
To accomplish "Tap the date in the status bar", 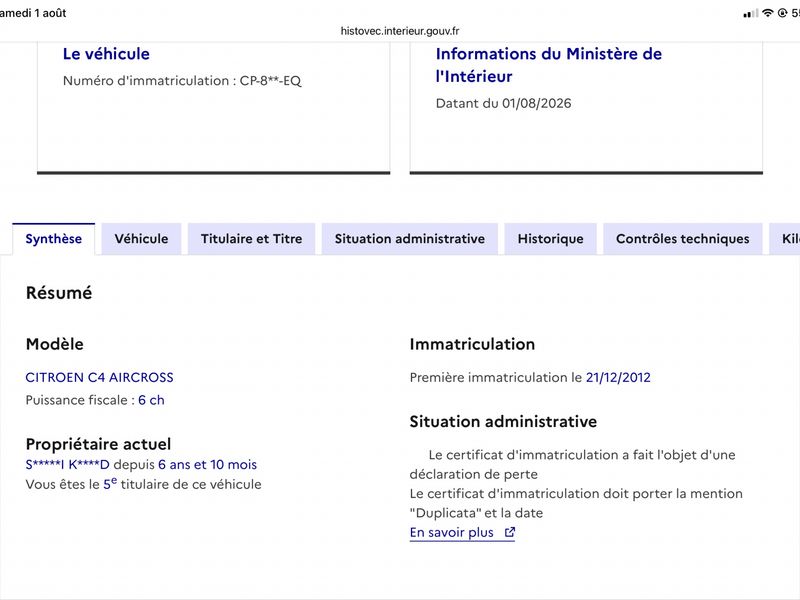I will [33, 13].
